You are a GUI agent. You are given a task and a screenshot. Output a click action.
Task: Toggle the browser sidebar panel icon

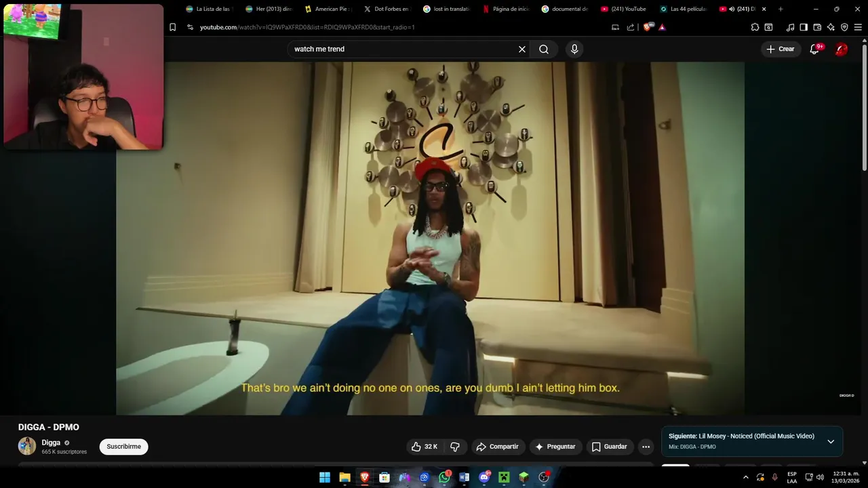[x=804, y=27]
